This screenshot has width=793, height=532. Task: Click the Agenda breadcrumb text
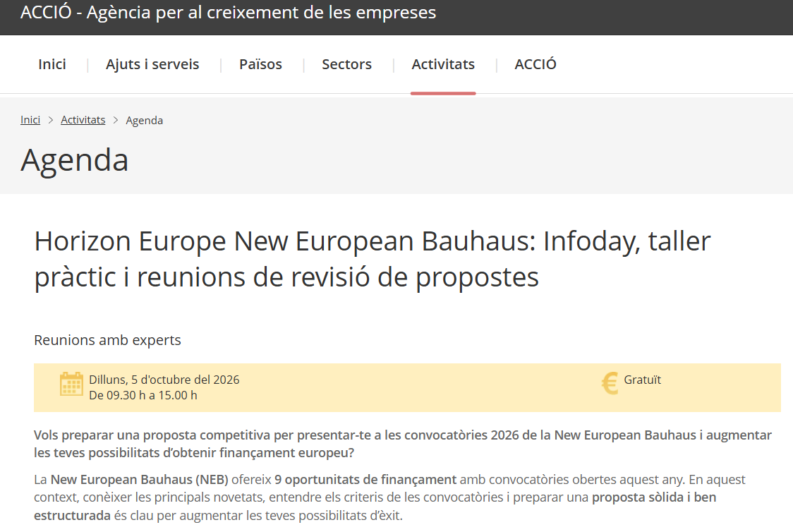click(144, 121)
